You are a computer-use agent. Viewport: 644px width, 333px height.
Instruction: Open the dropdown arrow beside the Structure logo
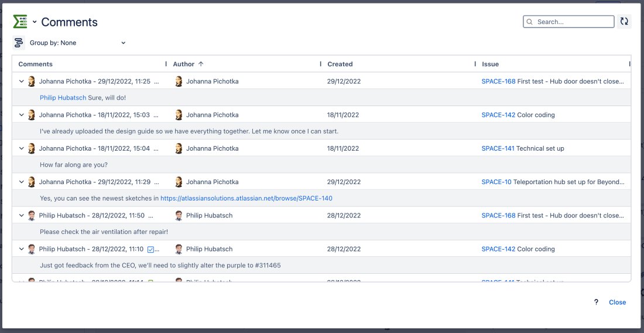35,22
